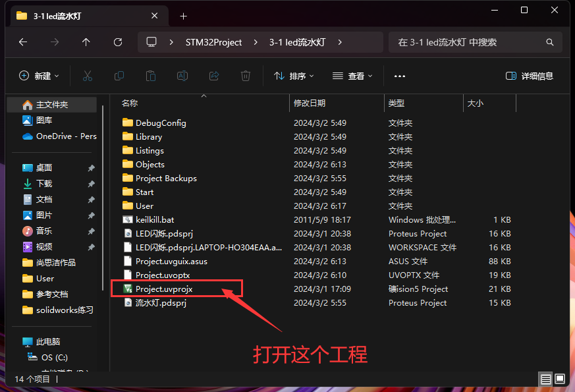The image size is (575, 392).
Task: Select the Start folder
Action: (144, 192)
